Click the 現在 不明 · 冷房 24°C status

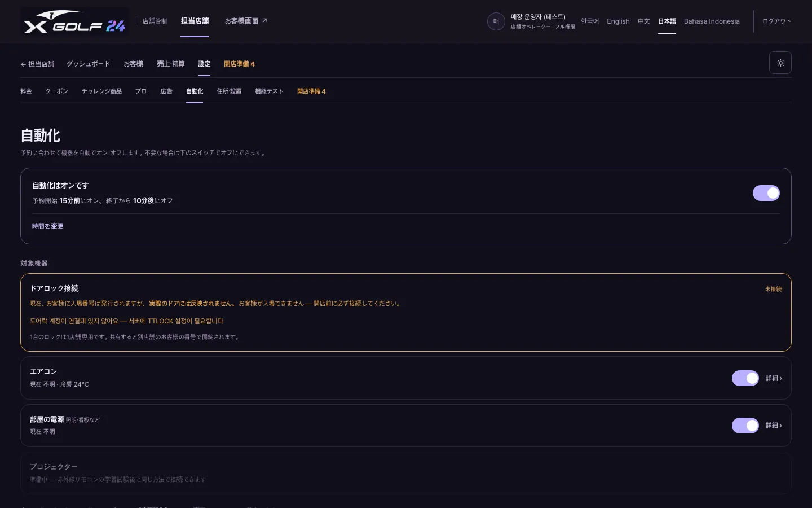(x=59, y=384)
